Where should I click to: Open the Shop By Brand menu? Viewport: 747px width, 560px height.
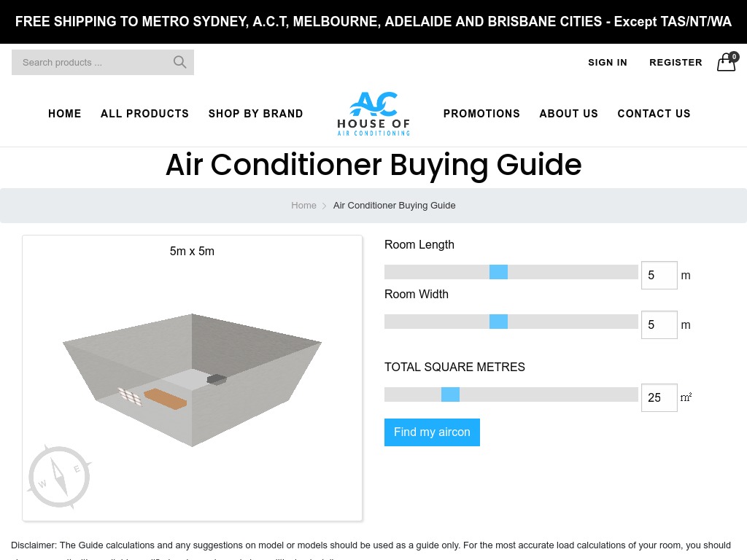pyautogui.click(x=255, y=114)
